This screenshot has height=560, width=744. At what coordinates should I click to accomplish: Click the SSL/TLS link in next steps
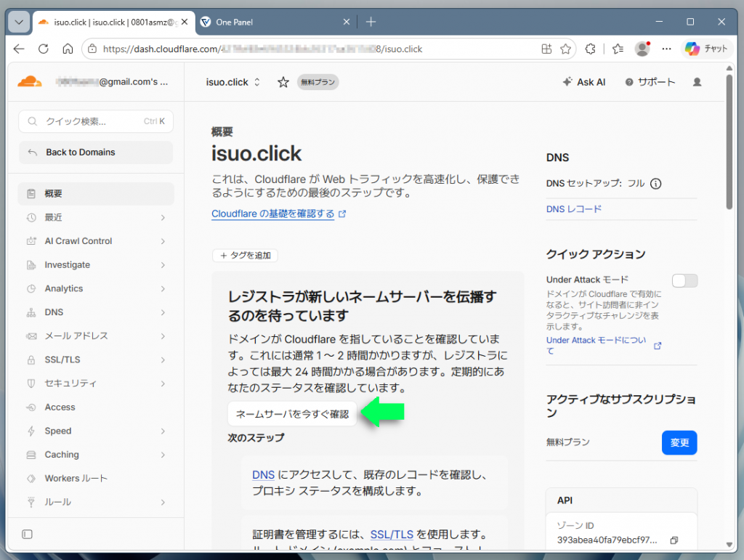tap(392, 535)
